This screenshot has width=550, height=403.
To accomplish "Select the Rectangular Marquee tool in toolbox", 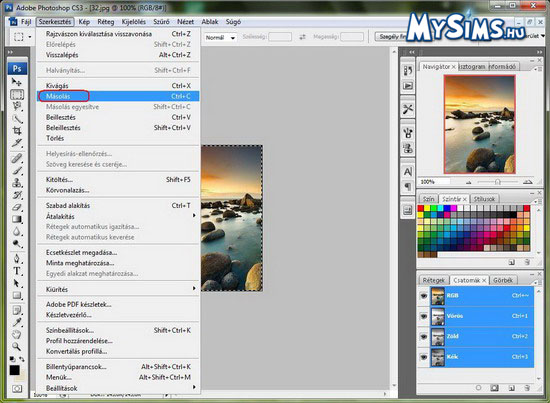I will click(17, 94).
